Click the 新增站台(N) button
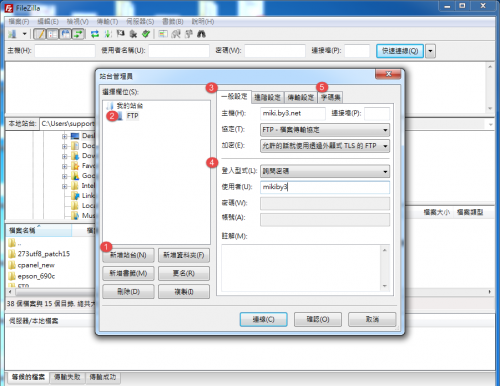500x386 pixels. 128,255
